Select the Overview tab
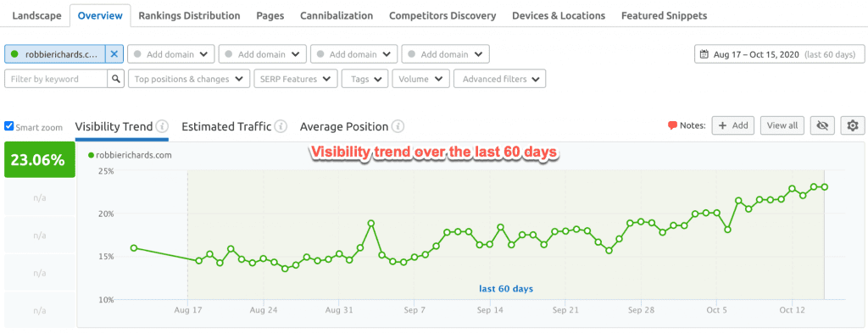The width and height of the screenshot is (868, 333). point(100,15)
